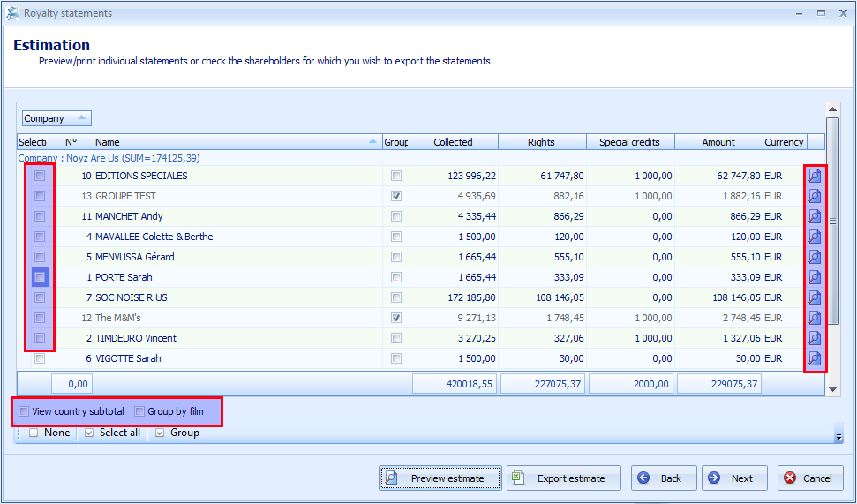Viewport: 857px width, 504px height.
Task: Click footer field showing 0,00
Action: click(71, 384)
